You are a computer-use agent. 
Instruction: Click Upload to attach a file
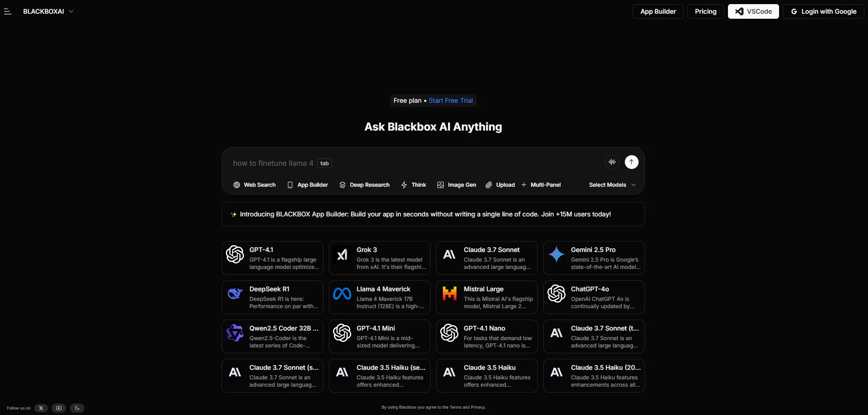500,185
